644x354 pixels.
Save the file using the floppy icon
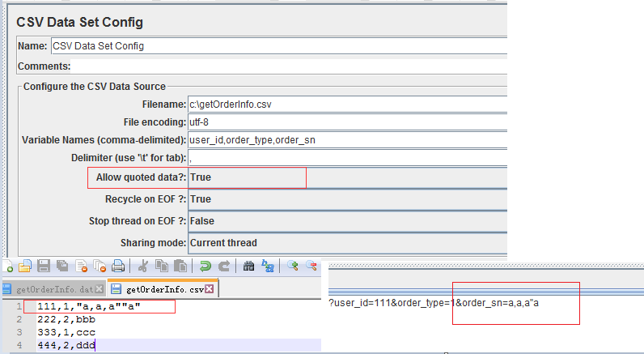pyautogui.click(x=44, y=267)
